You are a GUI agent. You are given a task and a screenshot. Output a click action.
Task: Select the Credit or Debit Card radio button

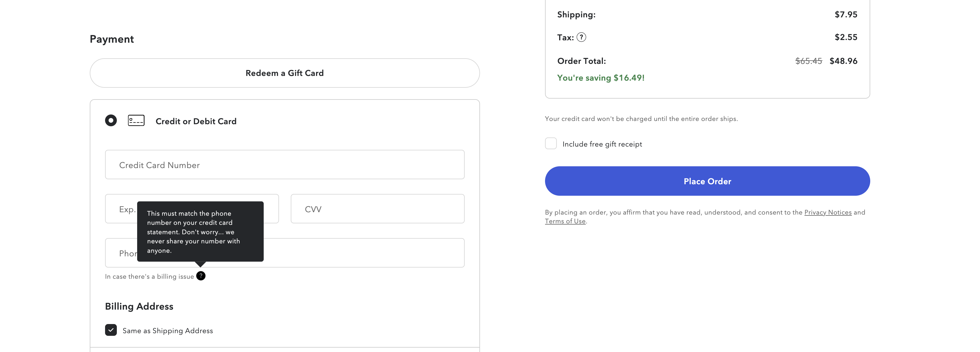pos(111,120)
